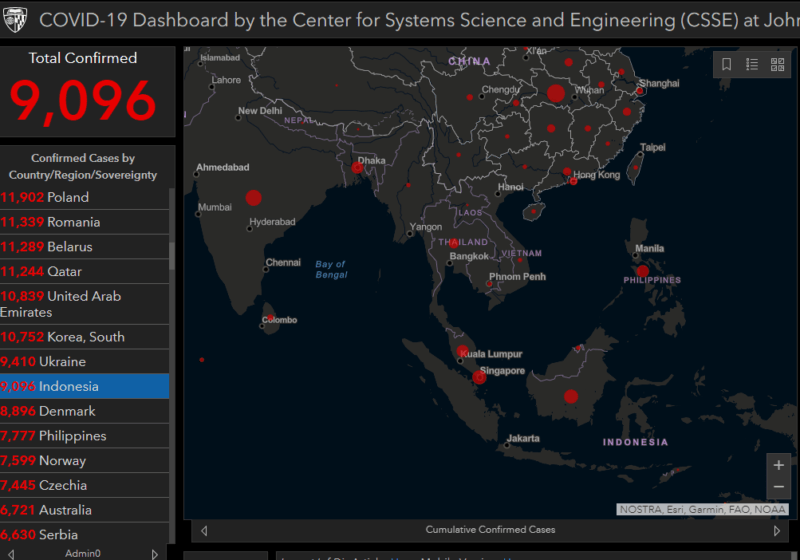This screenshot has height=560, width=800.
Task: Show the map legend list
Action: tap(752, 64)
